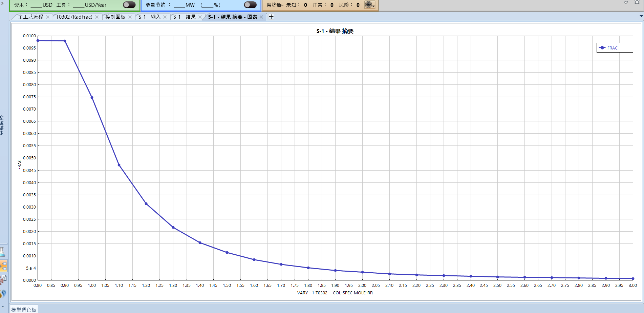Switch to the 主工艺流程 tab

pos(30,17)
